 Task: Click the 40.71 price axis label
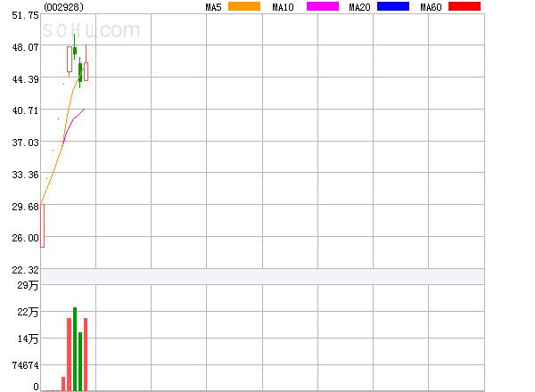pos(25,110)
